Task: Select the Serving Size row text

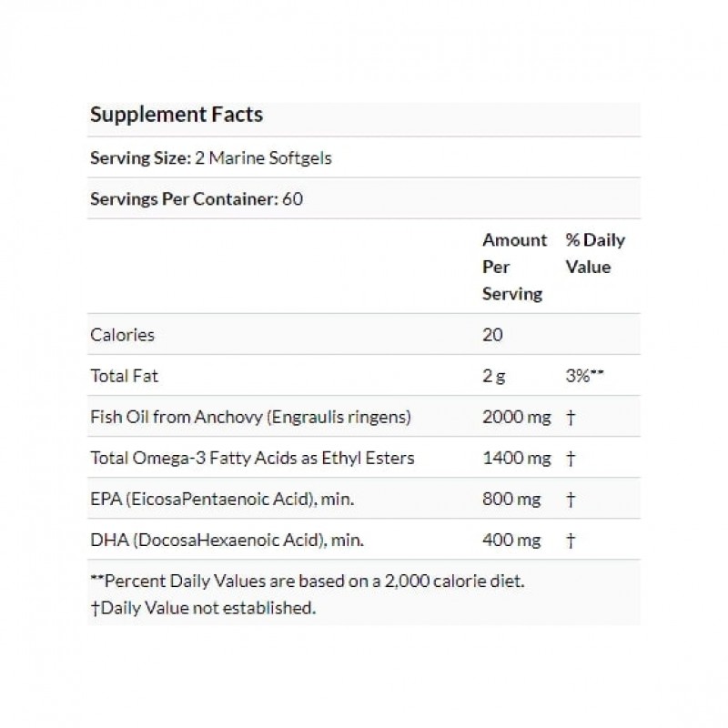Action: [211, 157]
